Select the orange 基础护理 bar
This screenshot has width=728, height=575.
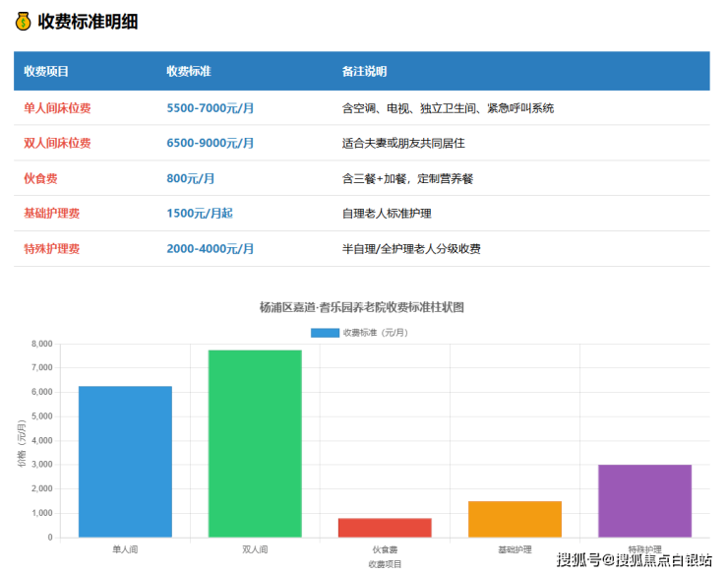tap(515, 519)
